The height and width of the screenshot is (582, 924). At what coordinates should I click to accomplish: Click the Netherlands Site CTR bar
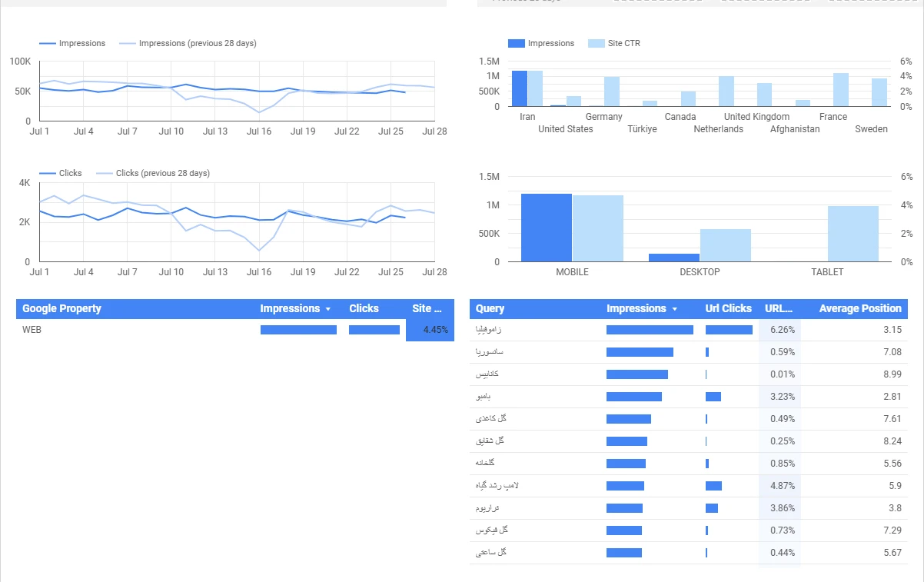coord(726,91)
